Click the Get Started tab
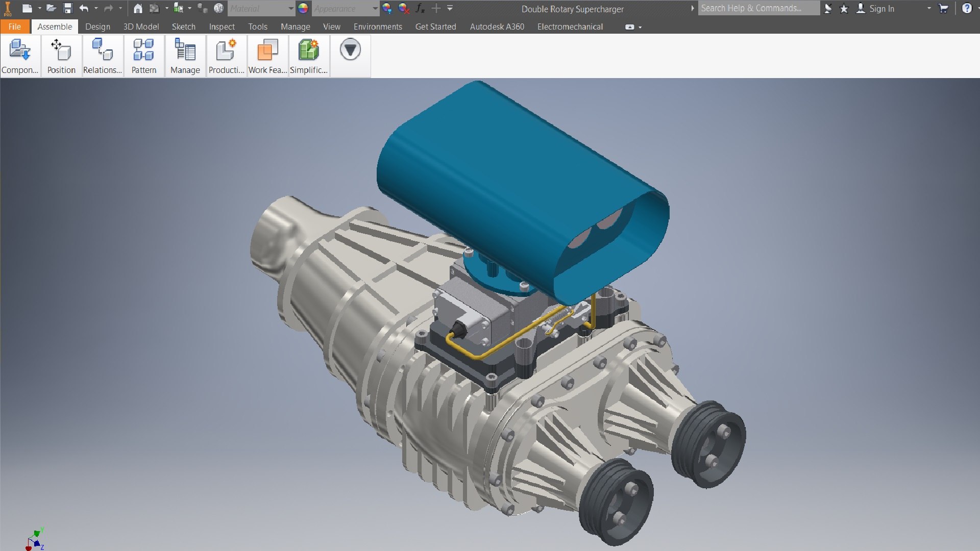 click(x=435, y=27)
